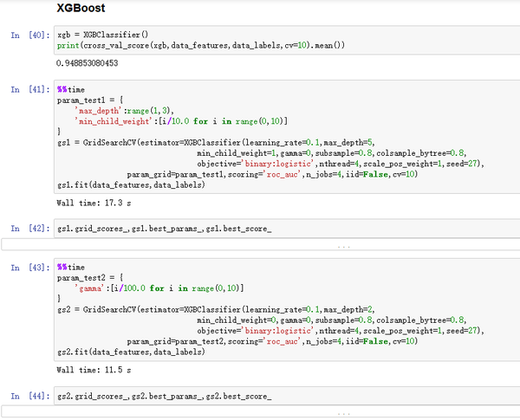Click 'param_test2 = {' line
Screen dimensions: 520x420
[x=90, y=278]
